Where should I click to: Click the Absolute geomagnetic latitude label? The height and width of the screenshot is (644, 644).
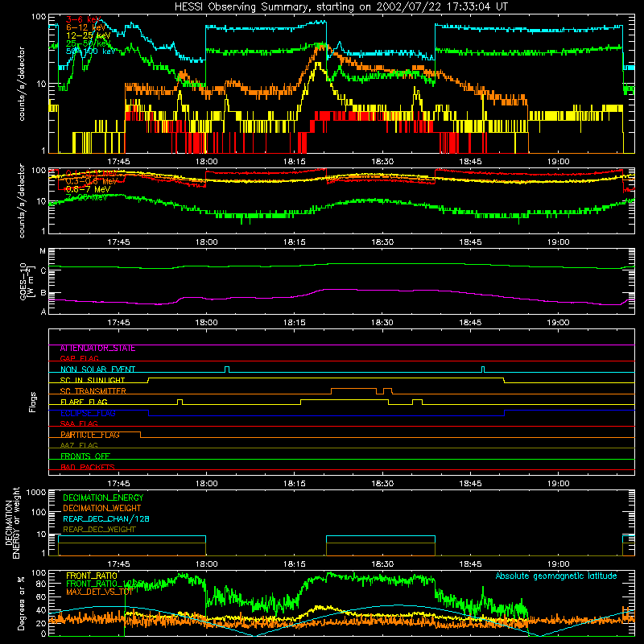pos(556,576)
